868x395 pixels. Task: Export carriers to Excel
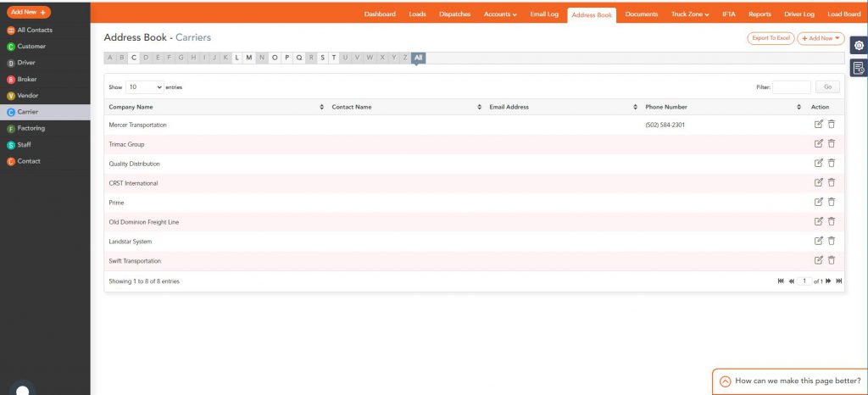(771, 38)
